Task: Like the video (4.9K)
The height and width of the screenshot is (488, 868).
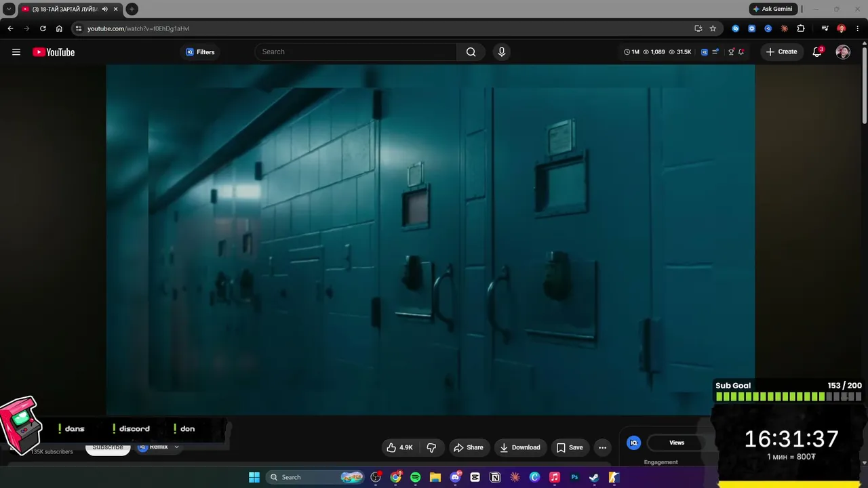Action: click(399, 447)
